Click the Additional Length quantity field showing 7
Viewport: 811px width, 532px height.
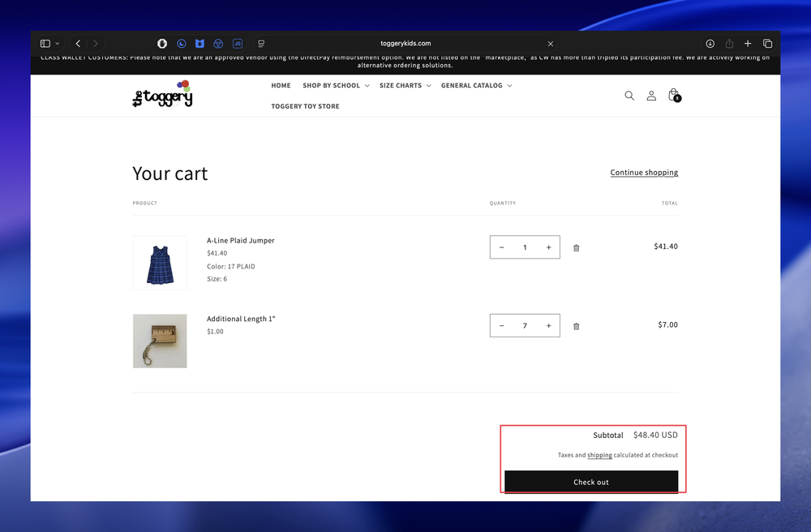click(x=525, y=326)
